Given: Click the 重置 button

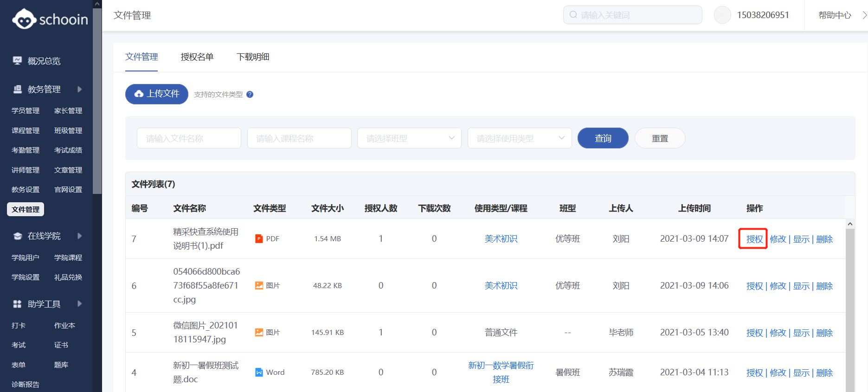Looking at the screenshot, I should pos(660,138).
